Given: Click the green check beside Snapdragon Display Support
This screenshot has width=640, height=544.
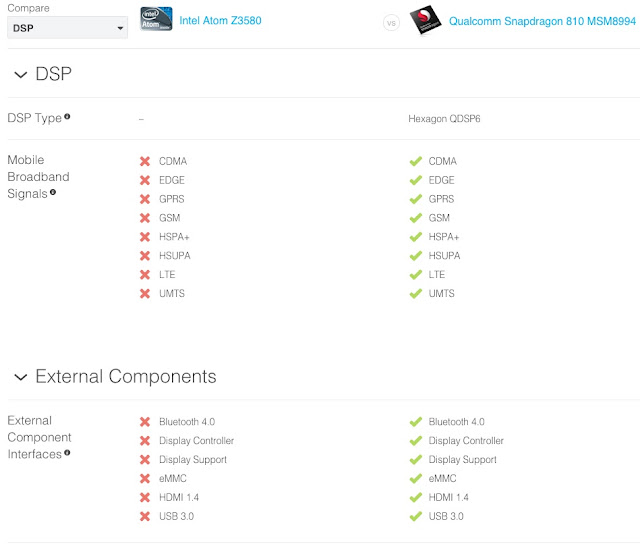Looking at the screenshot, I should click(416, 460).
